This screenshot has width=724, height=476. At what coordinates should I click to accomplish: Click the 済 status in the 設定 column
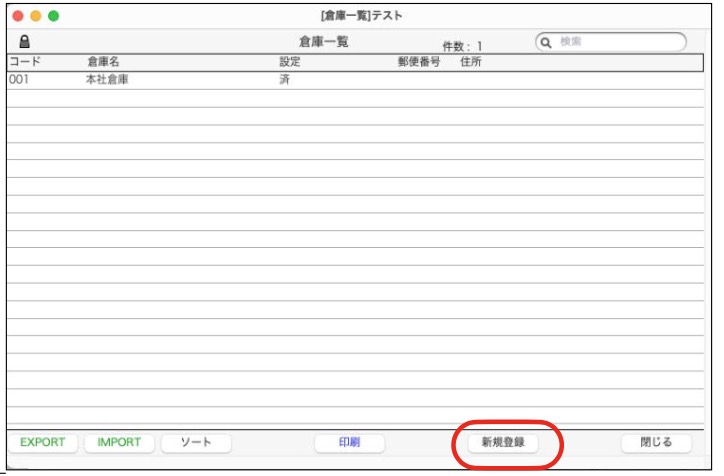pos(284,80)
